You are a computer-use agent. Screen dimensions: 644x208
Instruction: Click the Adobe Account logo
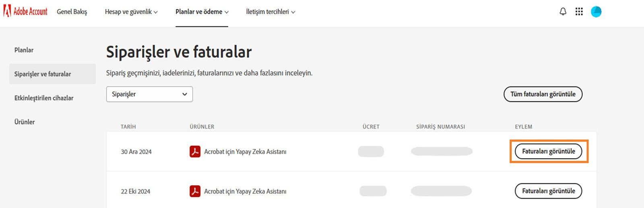click(25, 11)
